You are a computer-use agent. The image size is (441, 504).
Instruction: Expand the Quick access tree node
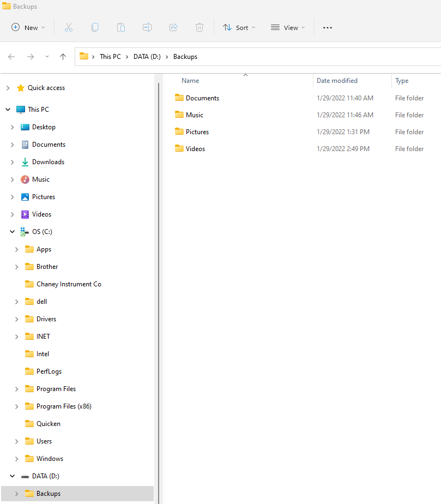[x=8, y=88]
